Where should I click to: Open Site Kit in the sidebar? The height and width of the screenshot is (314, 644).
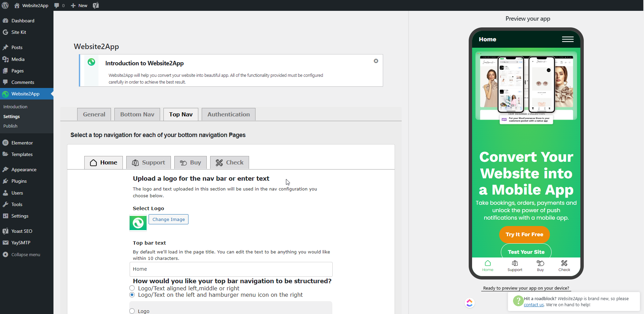(27, 32)
